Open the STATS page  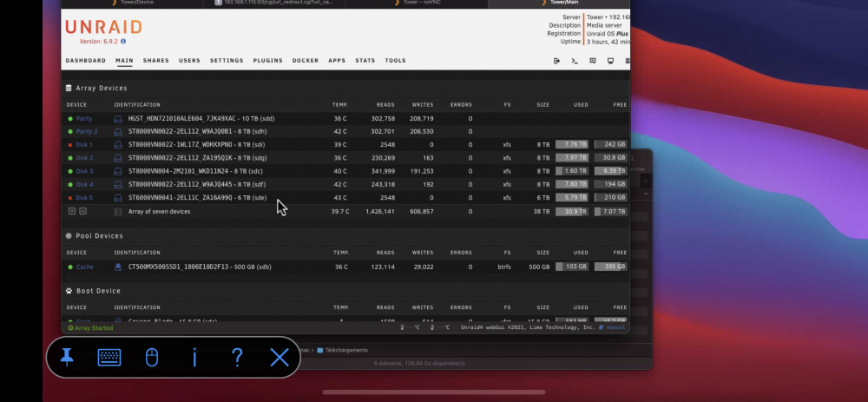(365, 61)
